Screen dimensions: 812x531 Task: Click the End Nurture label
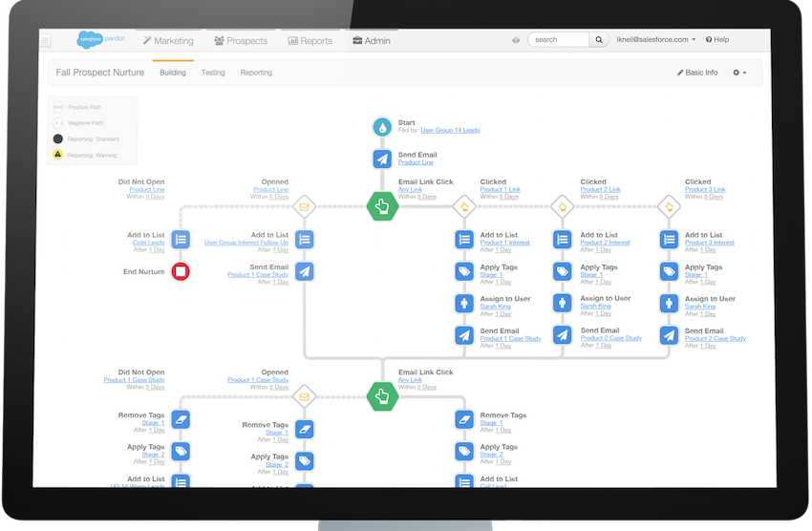(x=144, y=272)
